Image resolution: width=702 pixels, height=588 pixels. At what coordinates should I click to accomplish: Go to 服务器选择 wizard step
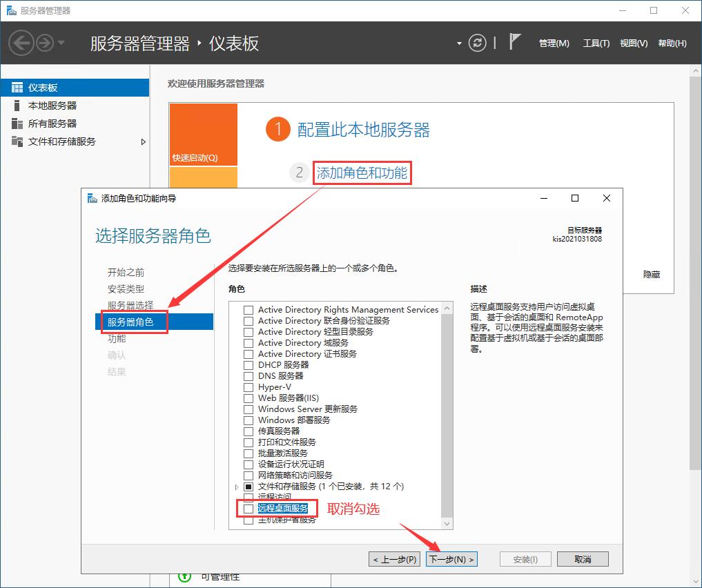(130, 305)
